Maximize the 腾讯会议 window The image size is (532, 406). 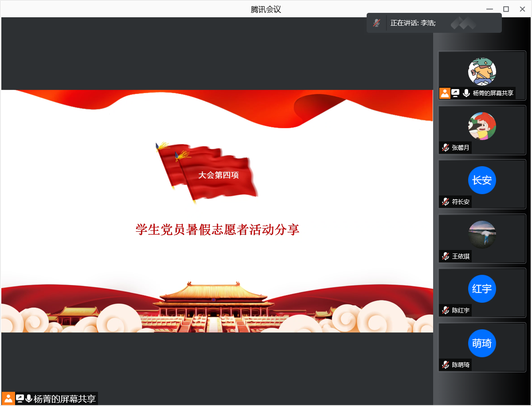tap(506, 9)
